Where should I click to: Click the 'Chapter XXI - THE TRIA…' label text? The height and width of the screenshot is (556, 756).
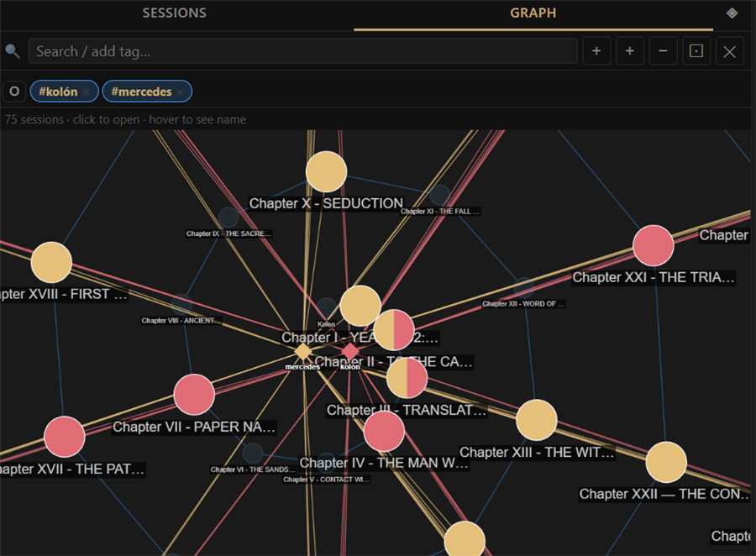654,277
